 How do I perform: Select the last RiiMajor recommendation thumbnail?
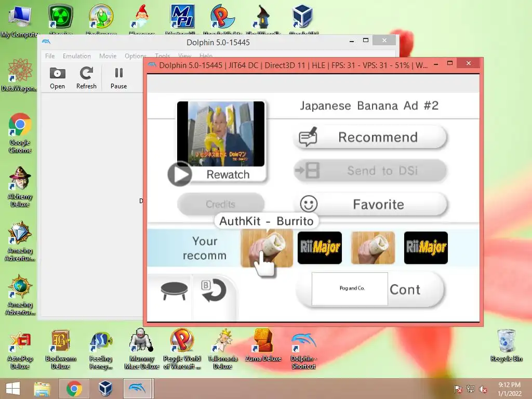point(426,248)
